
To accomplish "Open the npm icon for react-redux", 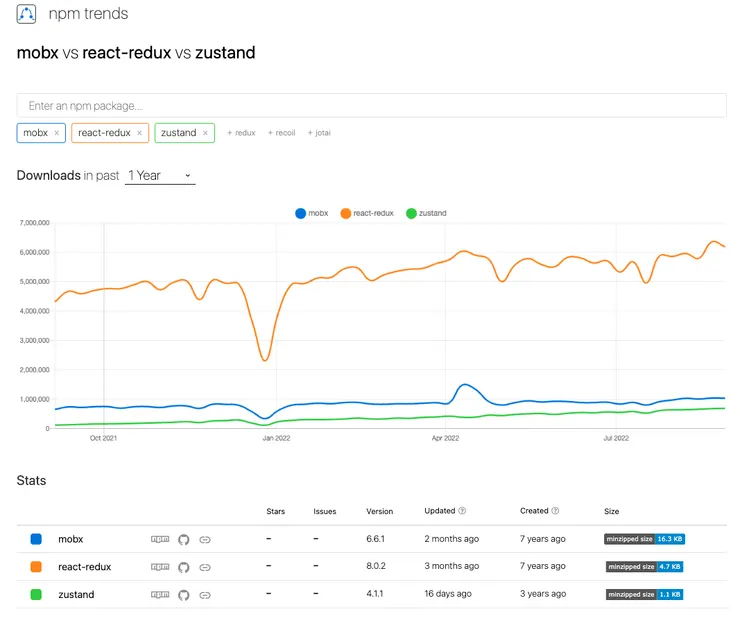I will tap(160, 567).
